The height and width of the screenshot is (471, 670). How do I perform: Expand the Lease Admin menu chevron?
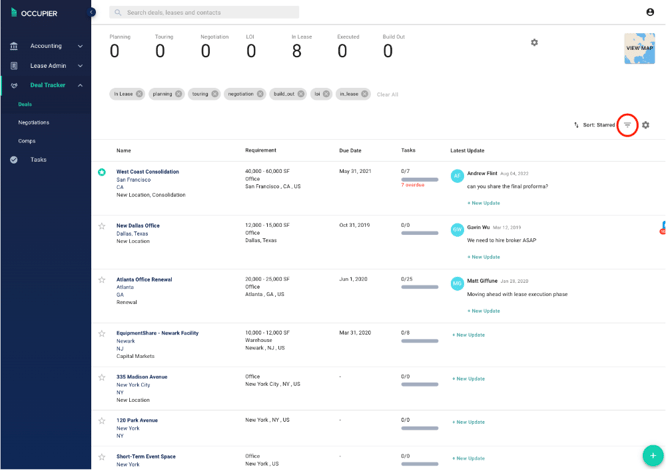tap(80, 66)
